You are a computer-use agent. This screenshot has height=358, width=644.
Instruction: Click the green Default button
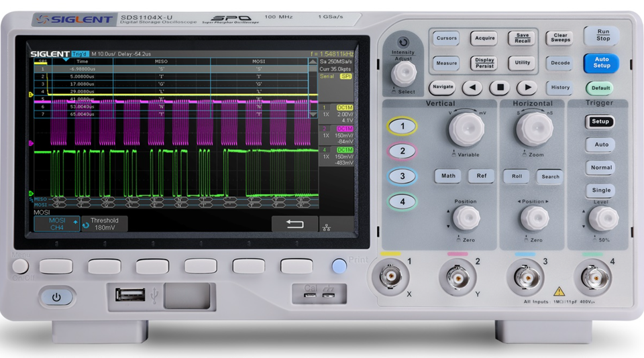pos(600,88)
